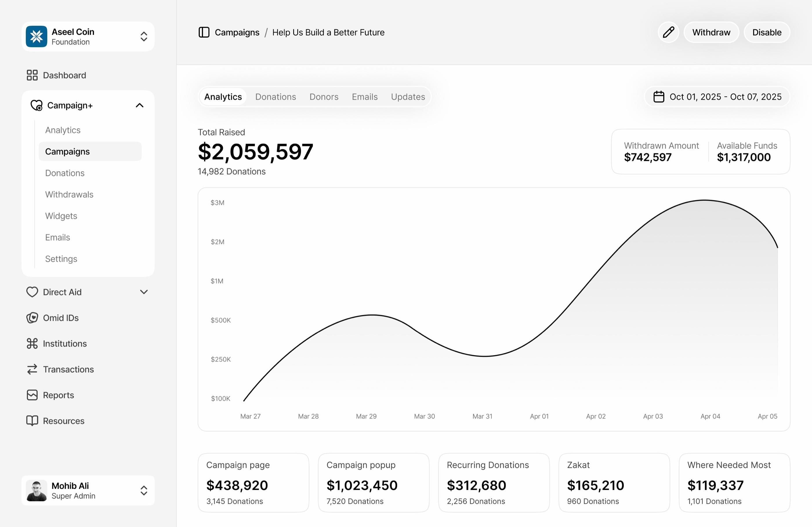Click the Aseel Coin snowflake logo

tap(37, 37)
